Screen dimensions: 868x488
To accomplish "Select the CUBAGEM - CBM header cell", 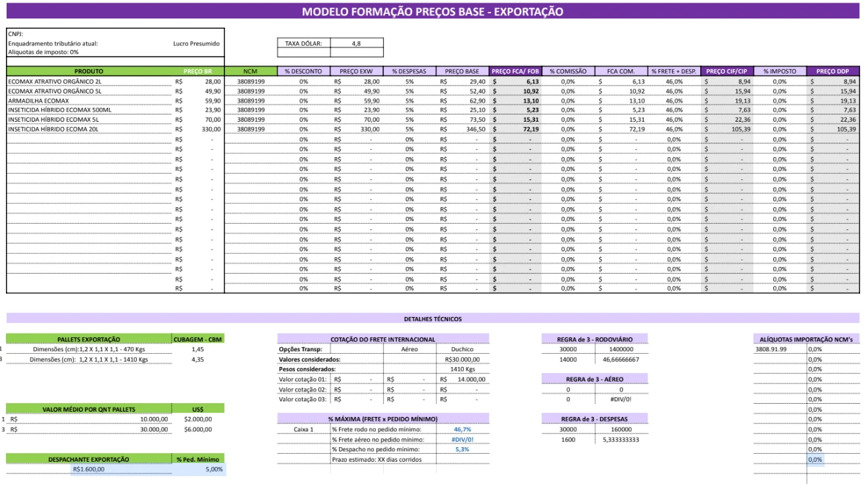I will 198,339.
